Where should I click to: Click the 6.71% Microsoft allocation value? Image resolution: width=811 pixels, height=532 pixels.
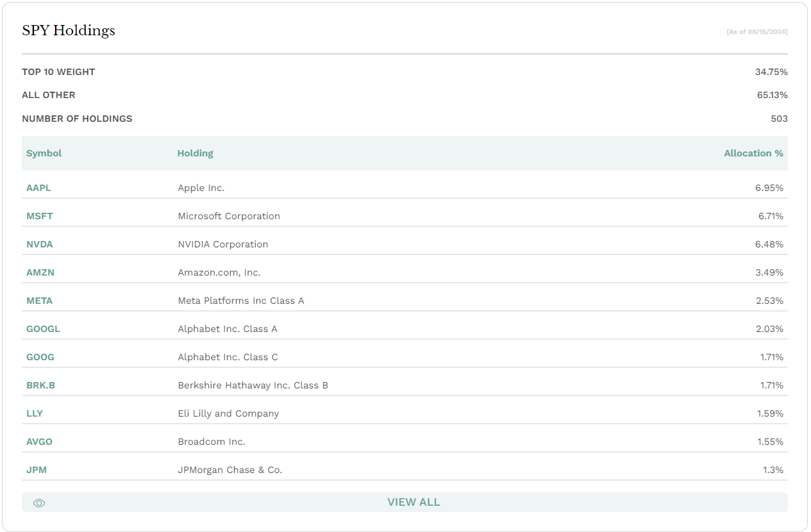(x=771, y=216)
